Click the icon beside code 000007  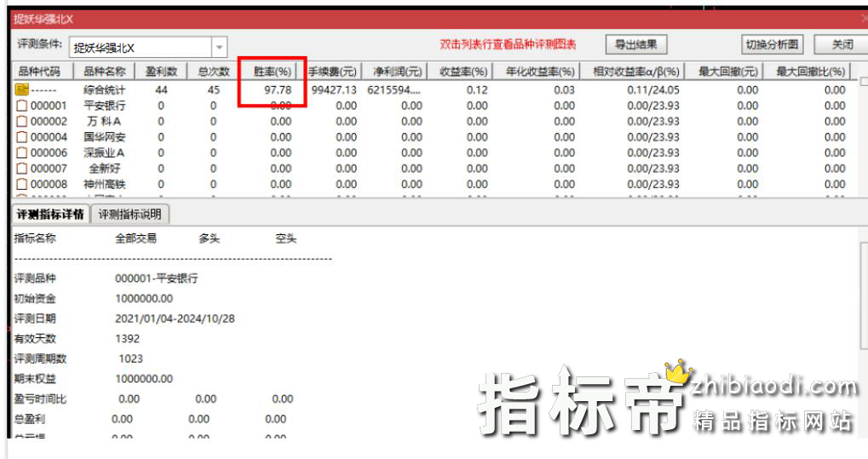tap(21, 169)
